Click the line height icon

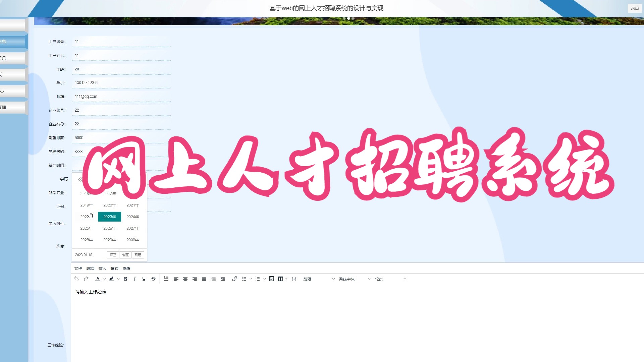click(x=166, y=279)
